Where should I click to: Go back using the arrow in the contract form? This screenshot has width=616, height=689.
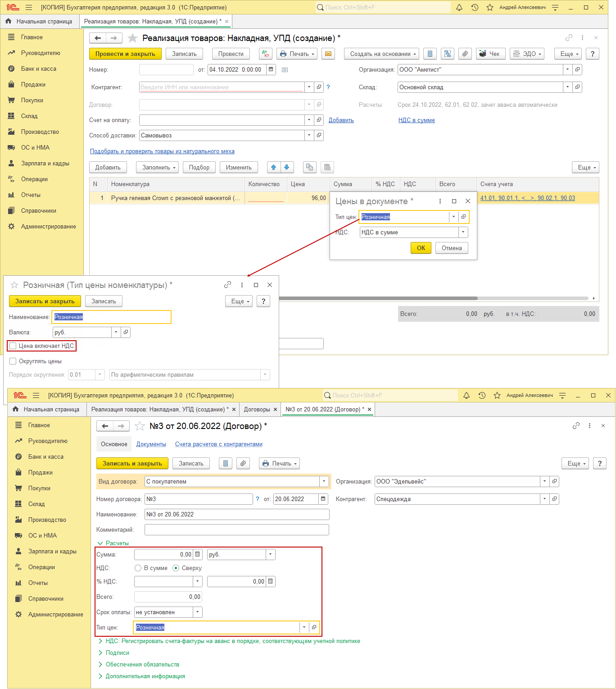point(105,426)
